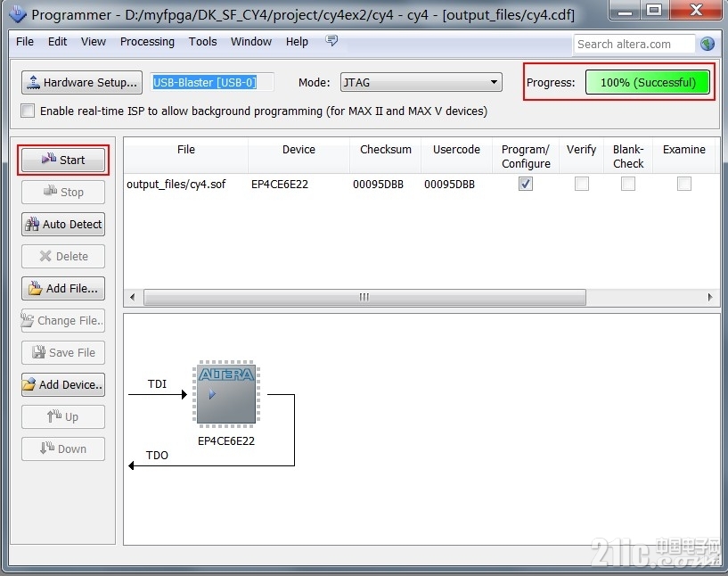The width and height of the screenshot is (728, 576).
Task: Click the Blank-Check column header
Action: pos(628,157)
